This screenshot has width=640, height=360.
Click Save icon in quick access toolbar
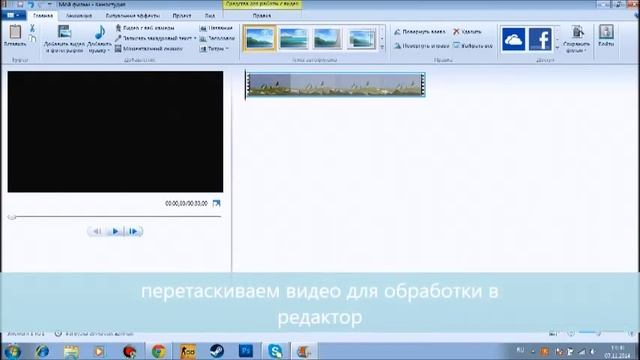(x=20, y=4)
